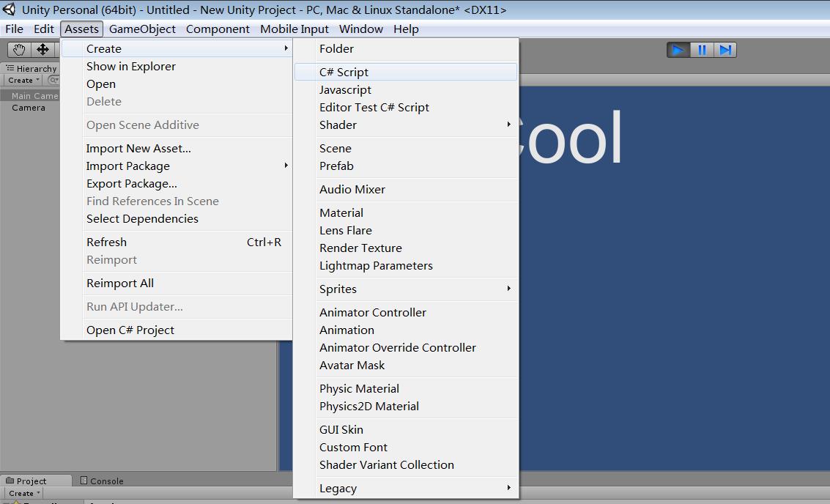Create a new Javascript file
The width and height of the screenshot is (830, 504).
[x=405, y=89]
